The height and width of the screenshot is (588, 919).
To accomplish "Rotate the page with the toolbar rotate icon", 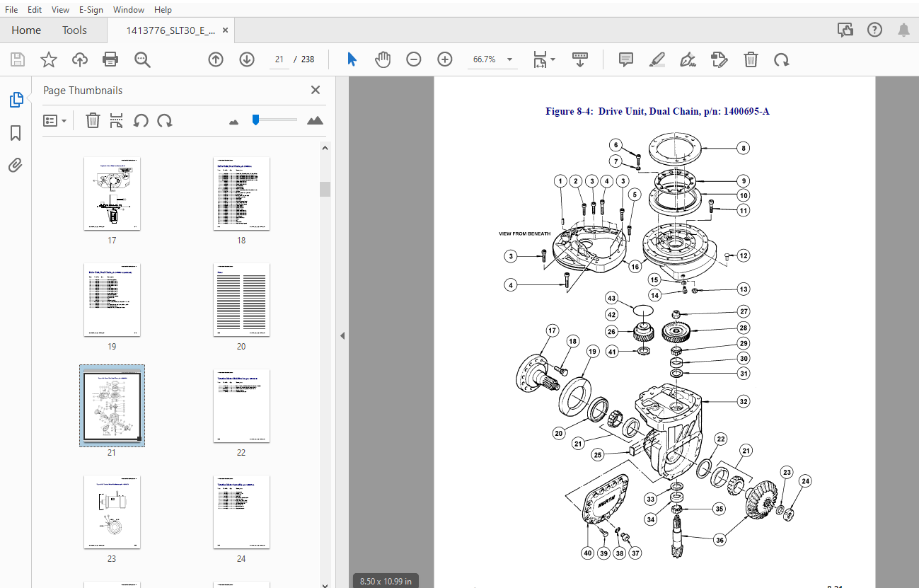I will [782, 59].
